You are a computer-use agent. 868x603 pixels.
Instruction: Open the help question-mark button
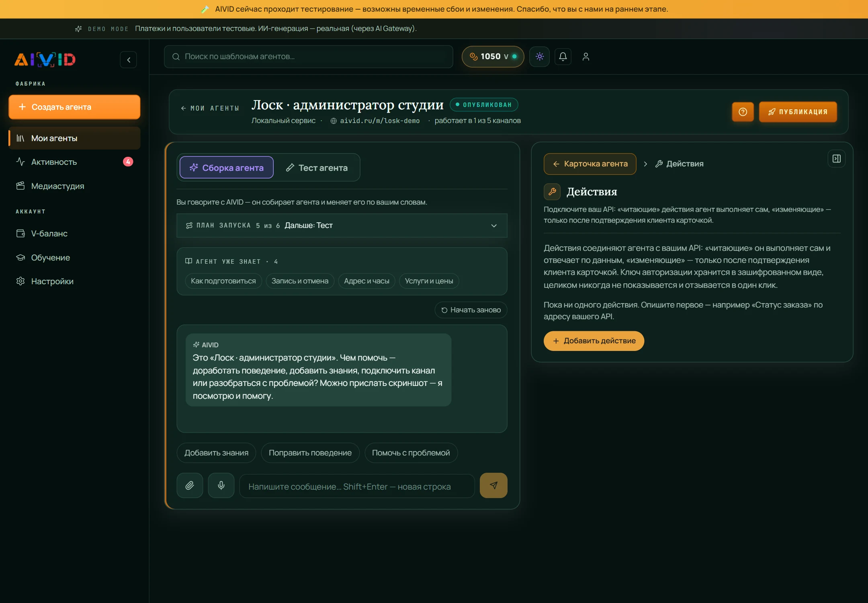click(743, 112)
